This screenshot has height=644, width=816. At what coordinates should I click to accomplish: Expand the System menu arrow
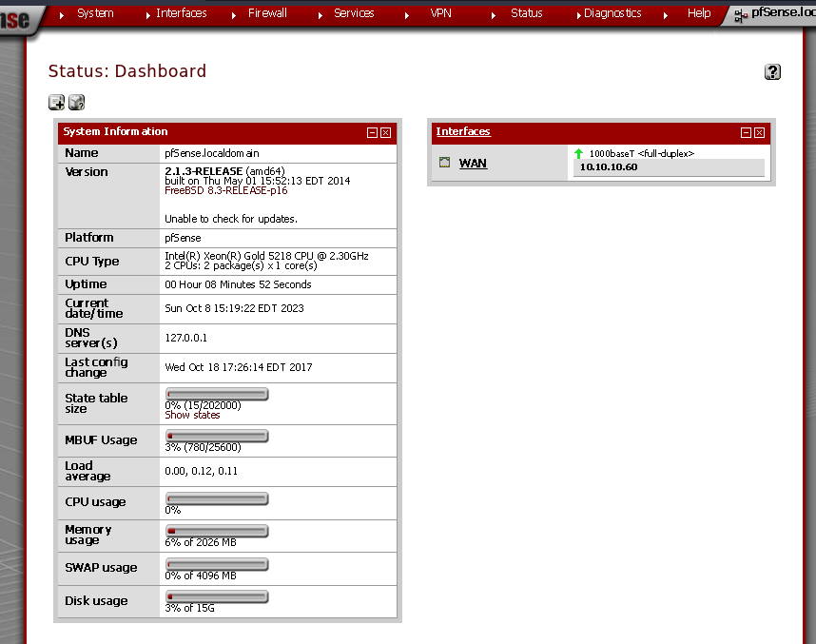tap(62, 15)
